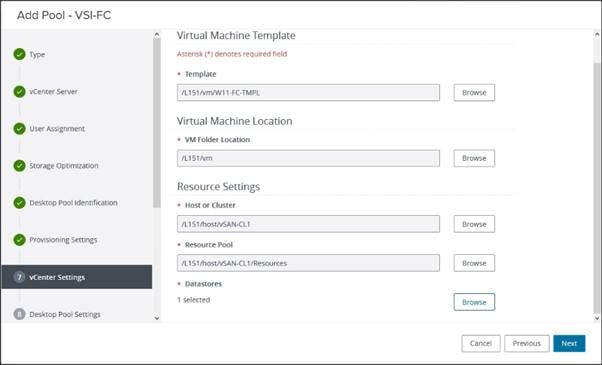Click the checkmark icon next to Provisioning Settings

tap(19, 240)
